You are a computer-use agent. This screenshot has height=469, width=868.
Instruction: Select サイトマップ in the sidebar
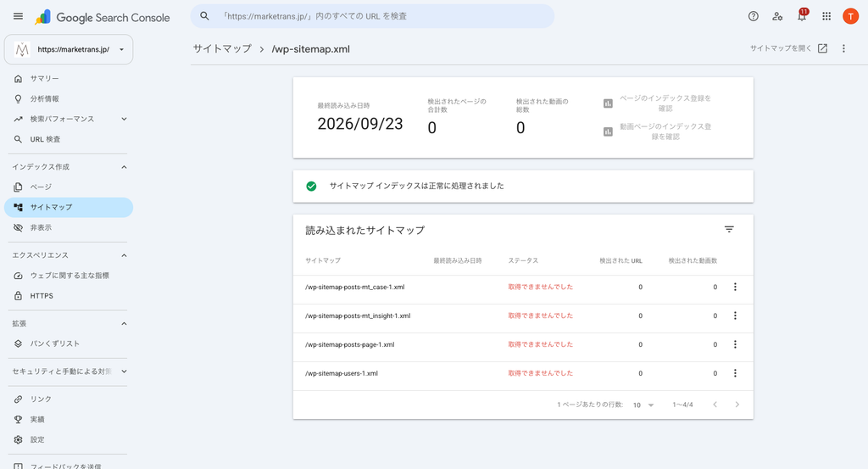point(69,207)
